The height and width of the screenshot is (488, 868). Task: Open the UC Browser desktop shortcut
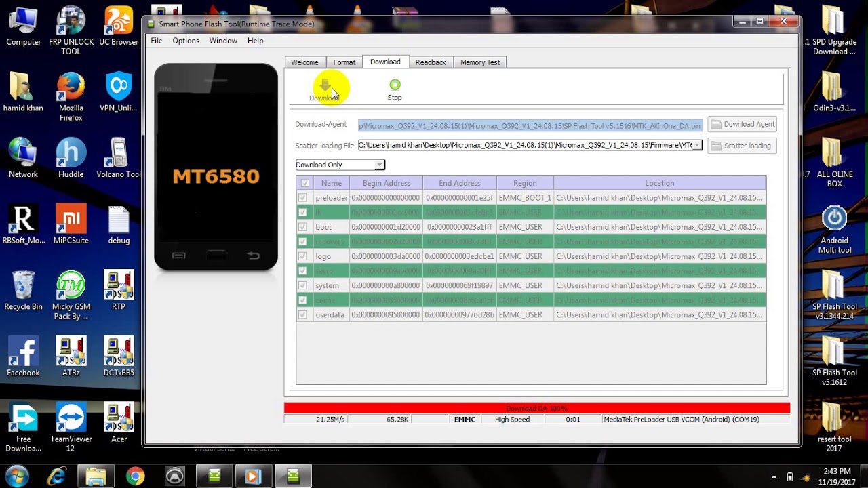[119, 27]
